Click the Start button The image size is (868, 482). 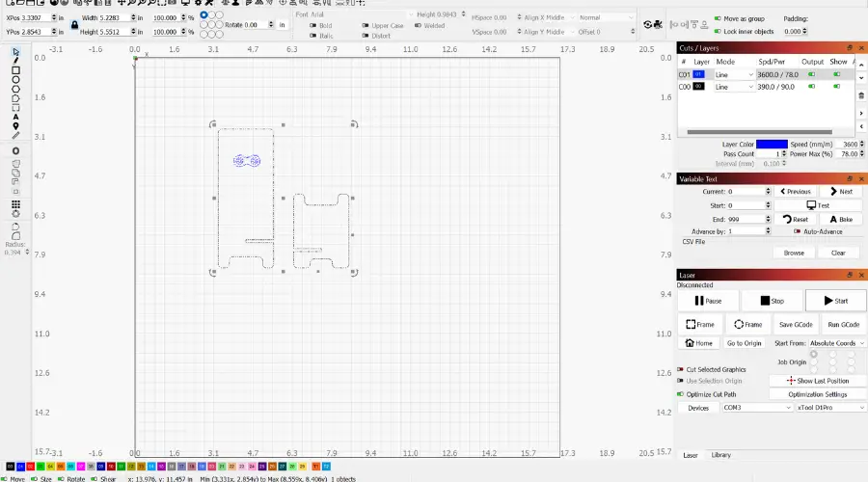point(836,301)
